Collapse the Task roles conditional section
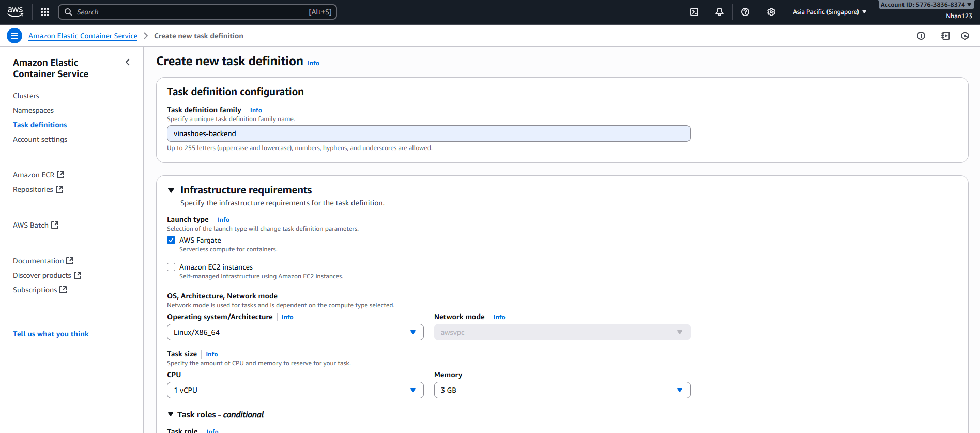Viewport: 980px width, 433px height. 171,414
